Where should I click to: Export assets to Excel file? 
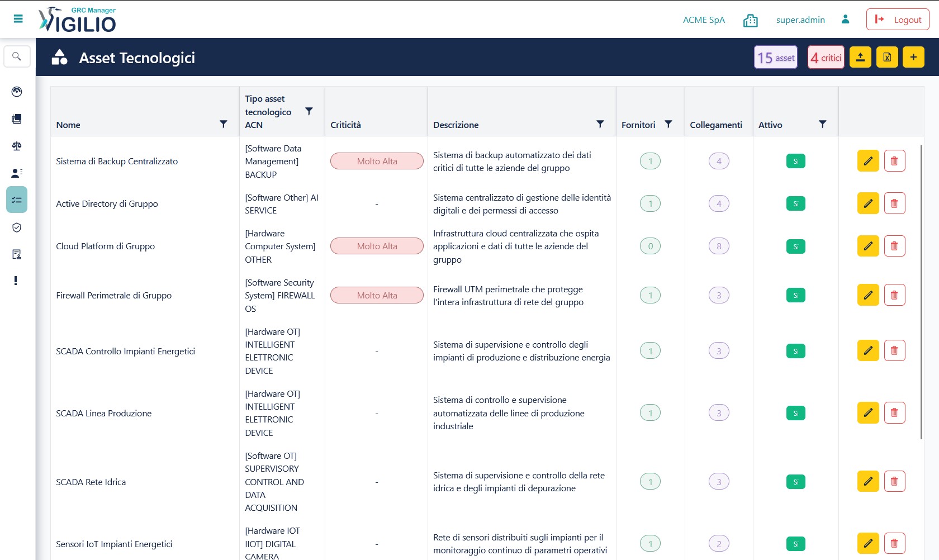(x=887, y=57)
